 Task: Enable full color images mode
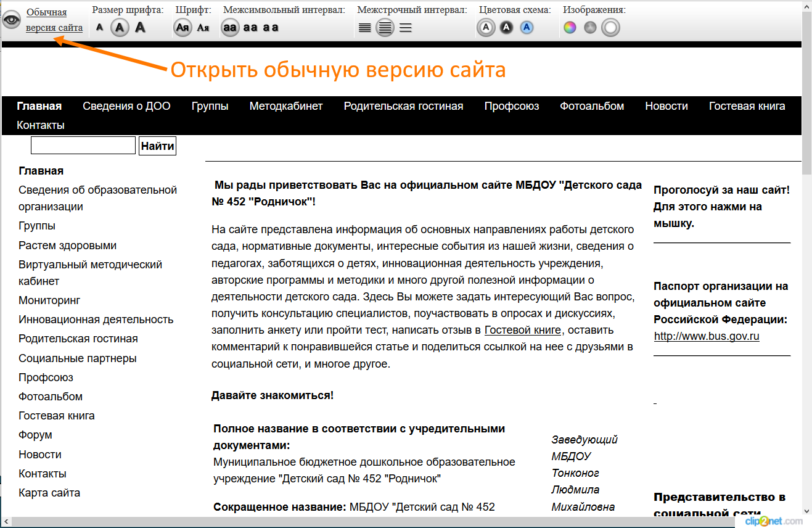[570, 27]
